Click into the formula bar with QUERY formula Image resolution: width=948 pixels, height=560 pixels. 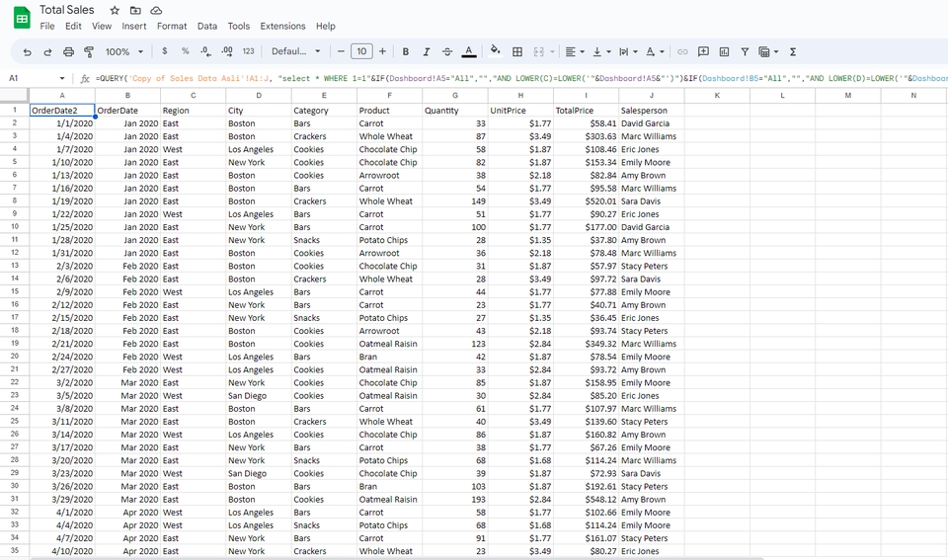coord(520,79)
